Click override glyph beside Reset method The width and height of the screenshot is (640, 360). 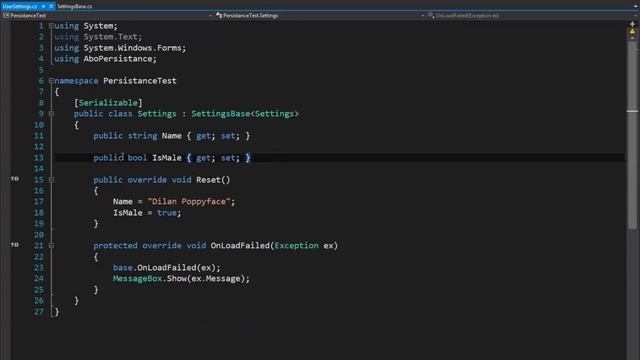point(15,179)
